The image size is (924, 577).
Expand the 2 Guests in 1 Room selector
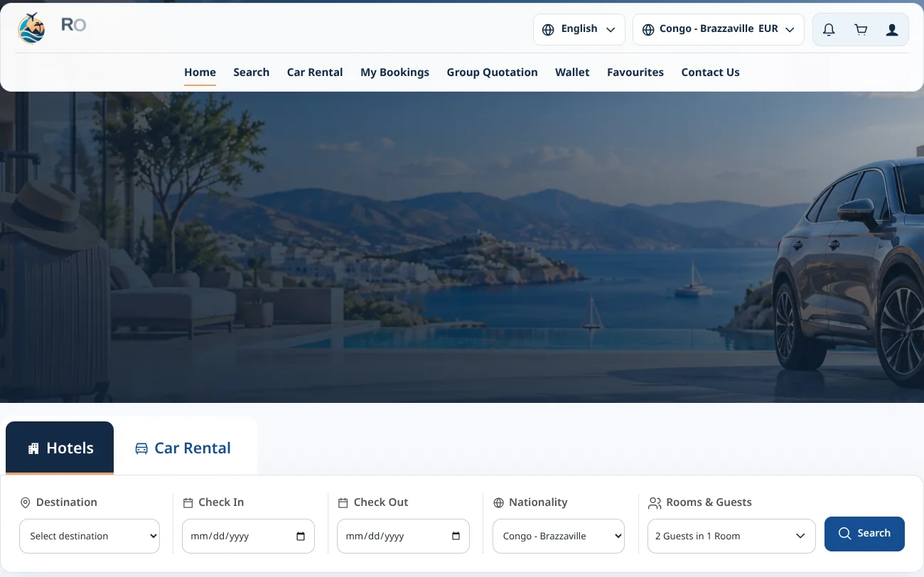click(x=731, y=536)
